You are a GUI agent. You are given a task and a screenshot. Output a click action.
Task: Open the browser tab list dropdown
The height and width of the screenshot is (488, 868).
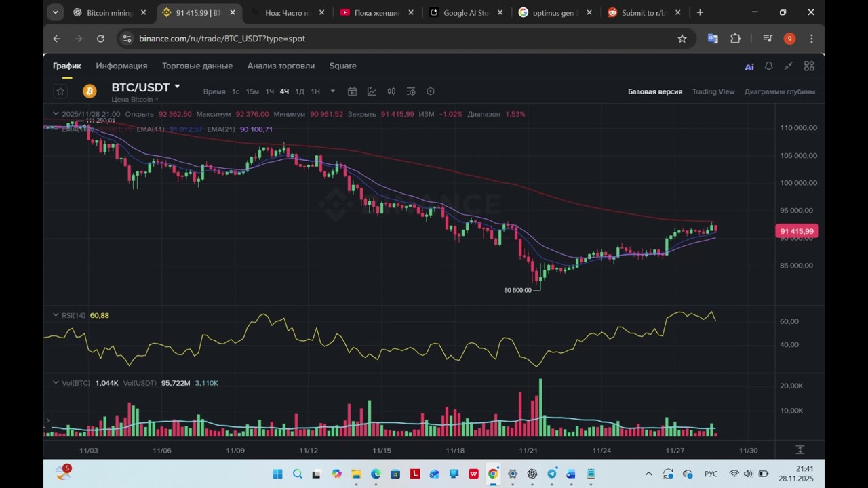[x=56, y=12]
